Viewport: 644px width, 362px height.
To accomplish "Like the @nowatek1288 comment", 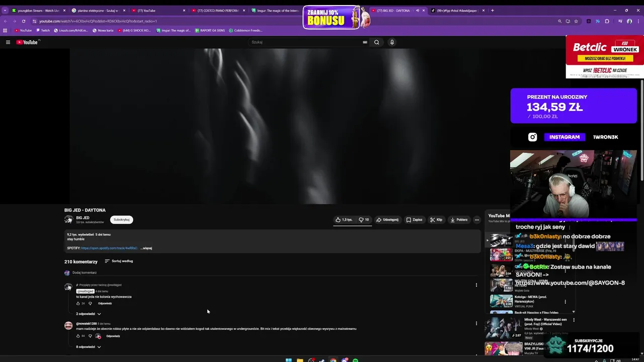I will [78, 336].
